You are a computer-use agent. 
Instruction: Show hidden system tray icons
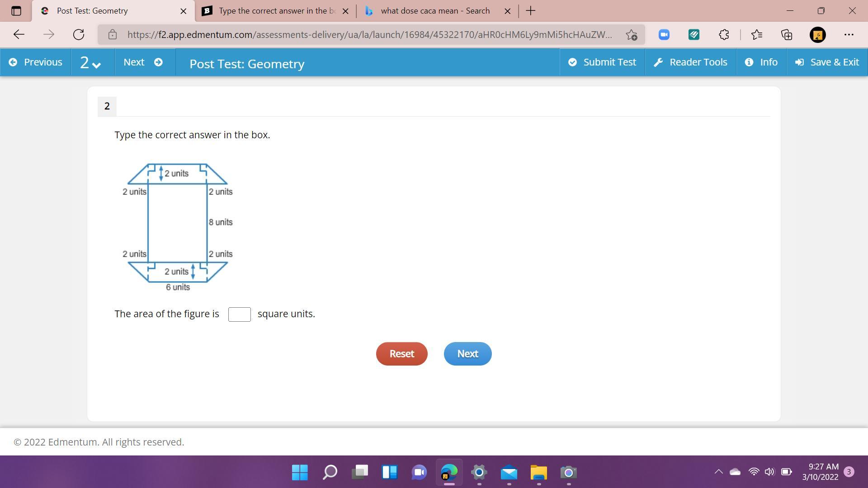[x=718, y=472]
